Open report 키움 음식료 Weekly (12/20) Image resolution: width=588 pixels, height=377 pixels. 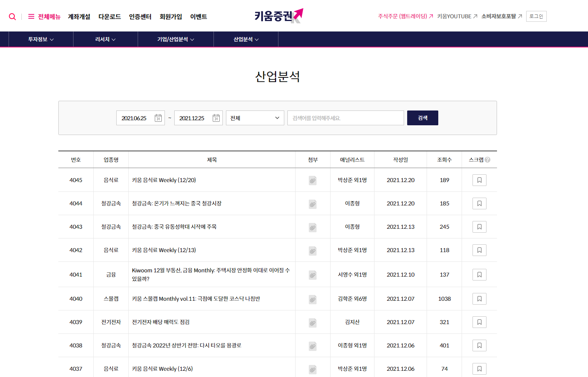pos(164,180)
